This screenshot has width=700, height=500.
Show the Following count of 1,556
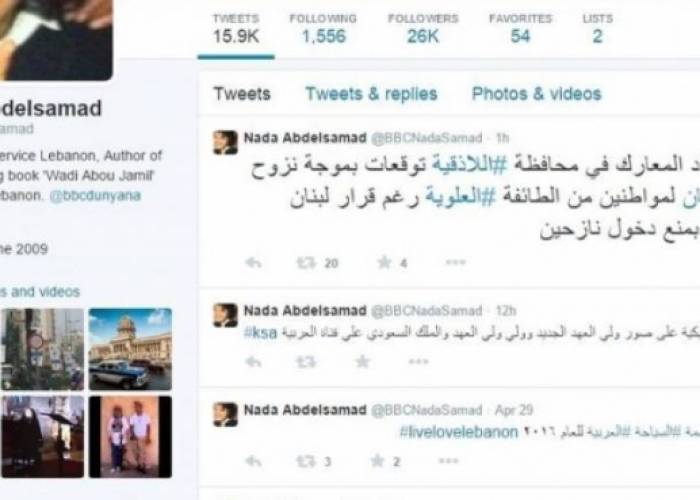[323, 29]
